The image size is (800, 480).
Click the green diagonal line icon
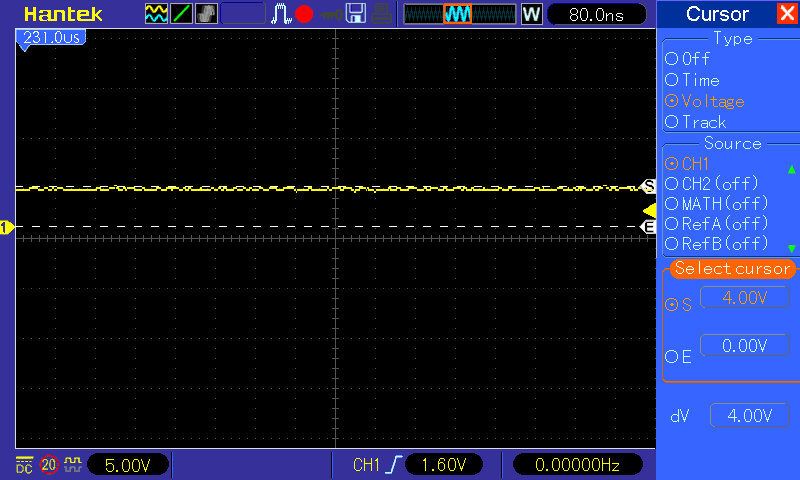click(x=181, y=14)
